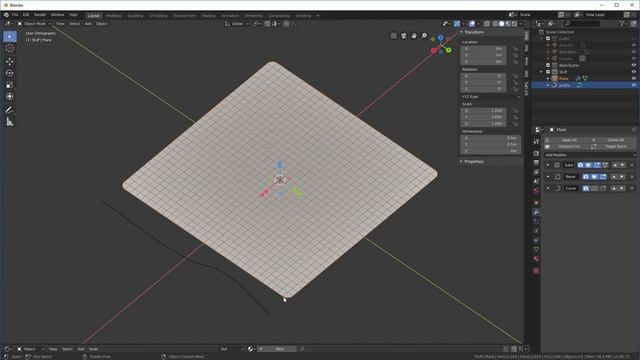
Task: Uncheck the BasicScene collection checkbox
Action: pos(548,65)
